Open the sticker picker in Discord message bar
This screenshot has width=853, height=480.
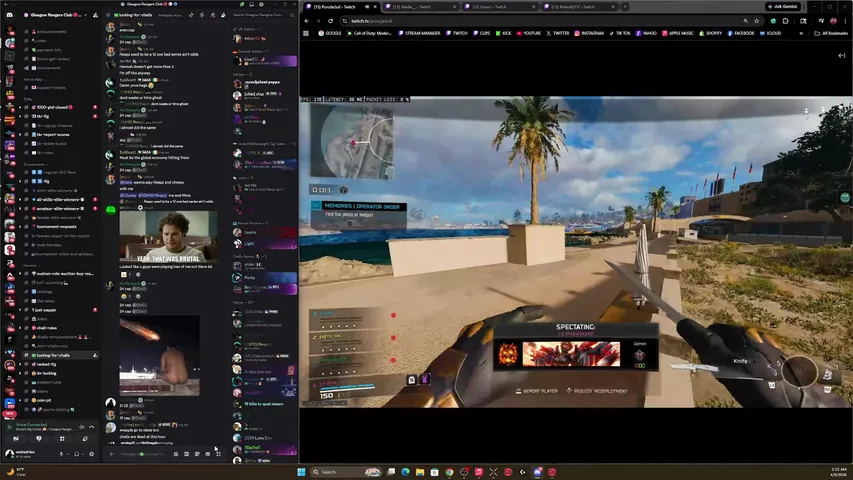[x=197, y=454]
